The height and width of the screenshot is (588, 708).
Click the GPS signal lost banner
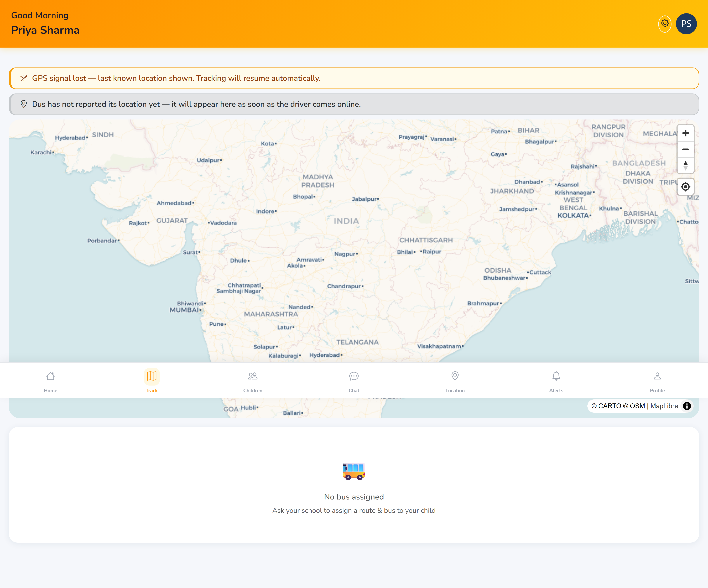354,78
